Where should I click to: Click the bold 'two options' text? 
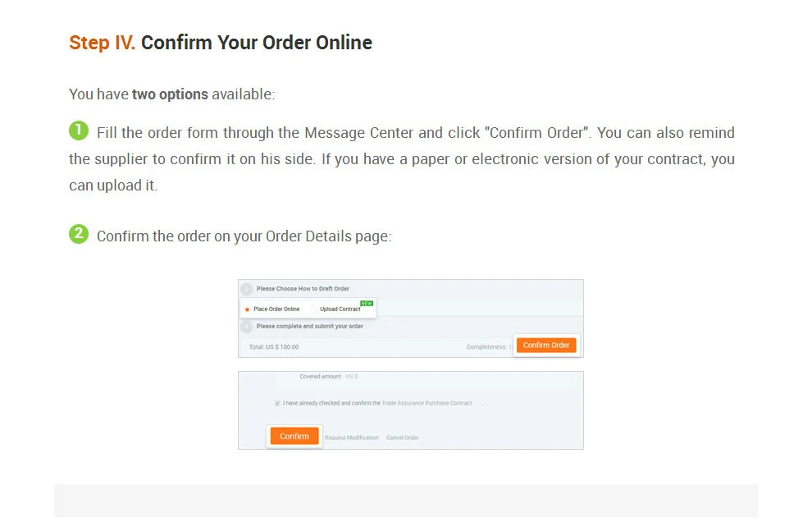[x=170, y=94]
